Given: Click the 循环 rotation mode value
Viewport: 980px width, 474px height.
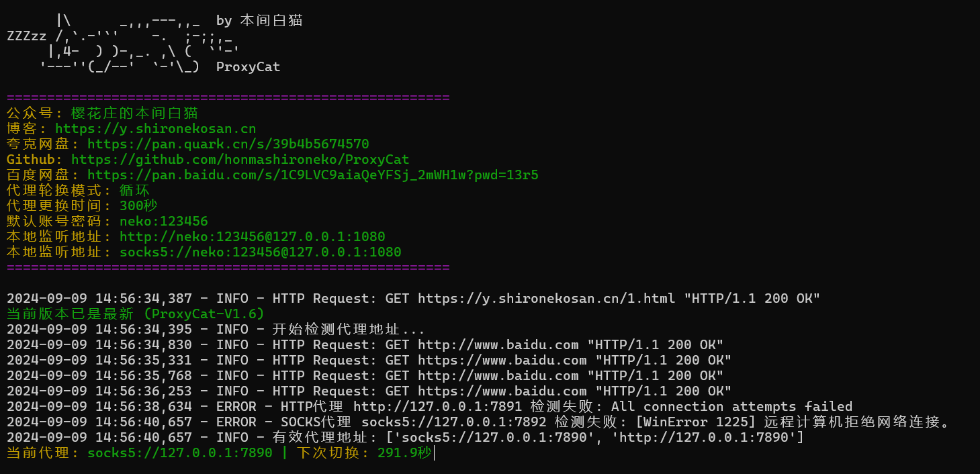Looking at the screenshot, I should [134, 191].
